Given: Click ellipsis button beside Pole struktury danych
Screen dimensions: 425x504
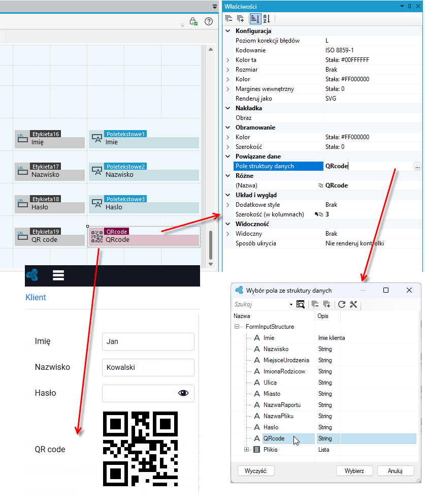Looking at the screenshot, I should tap(417, 166).
